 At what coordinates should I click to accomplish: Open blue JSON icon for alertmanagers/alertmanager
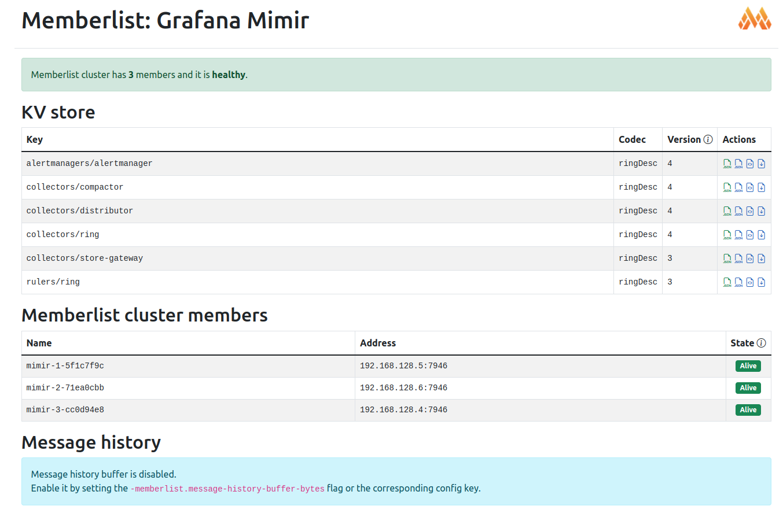pyautogui.click(x=738, y=164)
